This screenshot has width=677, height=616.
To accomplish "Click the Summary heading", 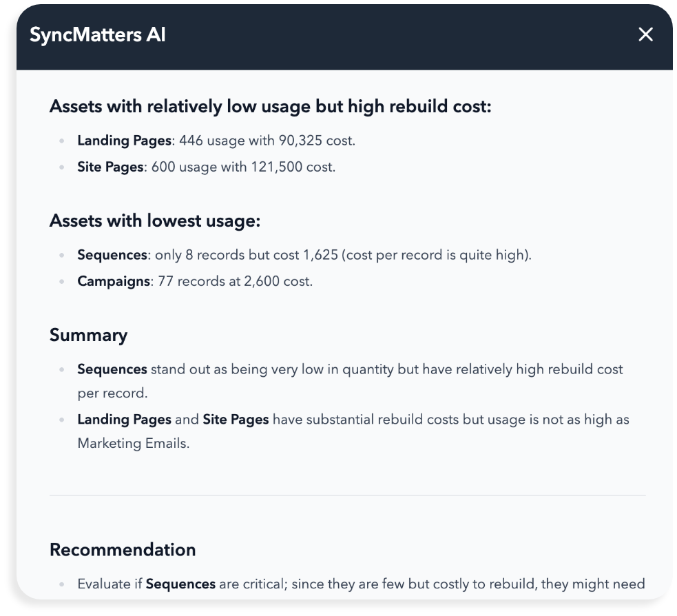I will (88, 336).
